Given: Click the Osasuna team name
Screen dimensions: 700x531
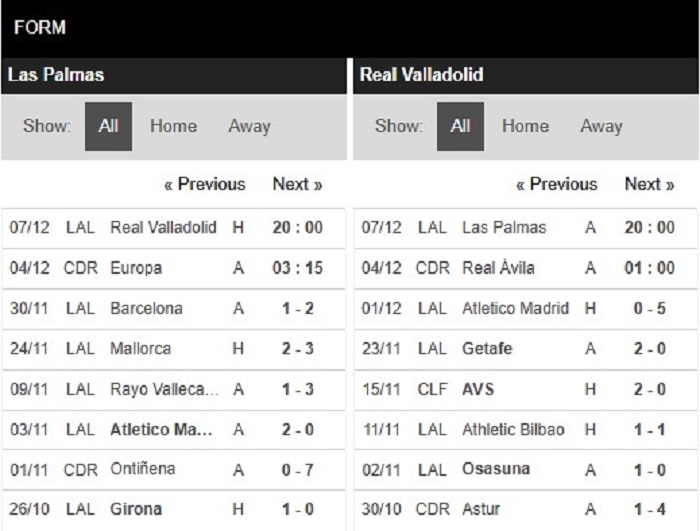Looking at the screenshot, I should pyautogui.click(x=496, y=469).
